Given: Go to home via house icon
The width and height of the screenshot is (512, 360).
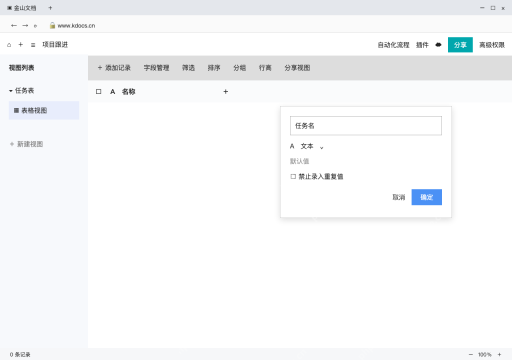Looking at the screenshot, I should pos(9,45).
